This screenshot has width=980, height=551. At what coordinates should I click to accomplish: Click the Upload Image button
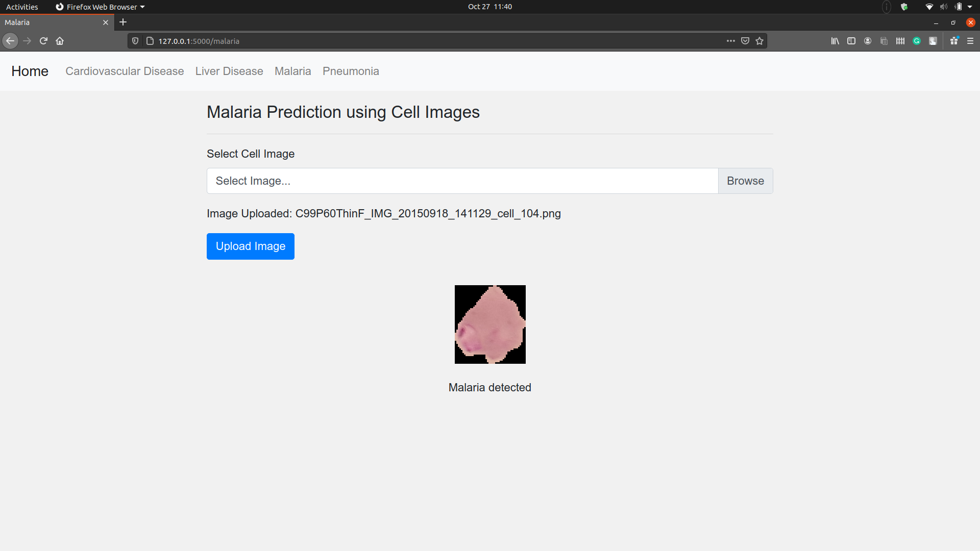tap(251, 246)
